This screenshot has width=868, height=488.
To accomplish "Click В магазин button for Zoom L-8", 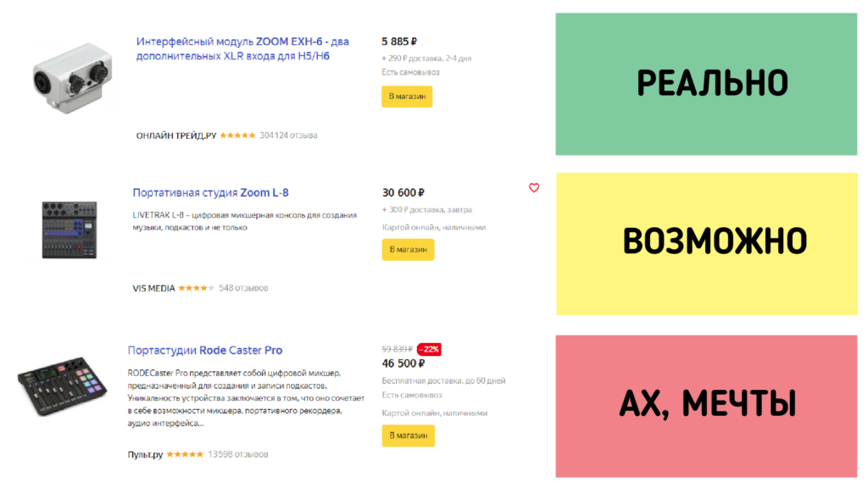I will 408,250.
